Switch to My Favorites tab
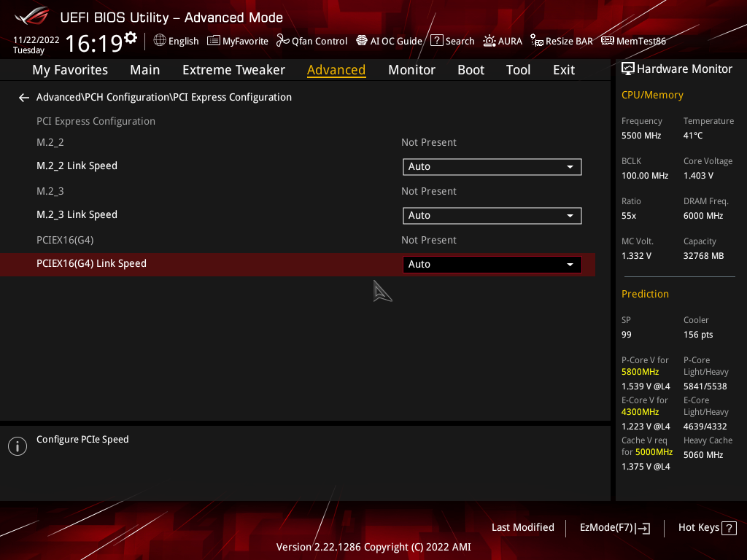Viewport: 747px width, 560px height. 70,70
